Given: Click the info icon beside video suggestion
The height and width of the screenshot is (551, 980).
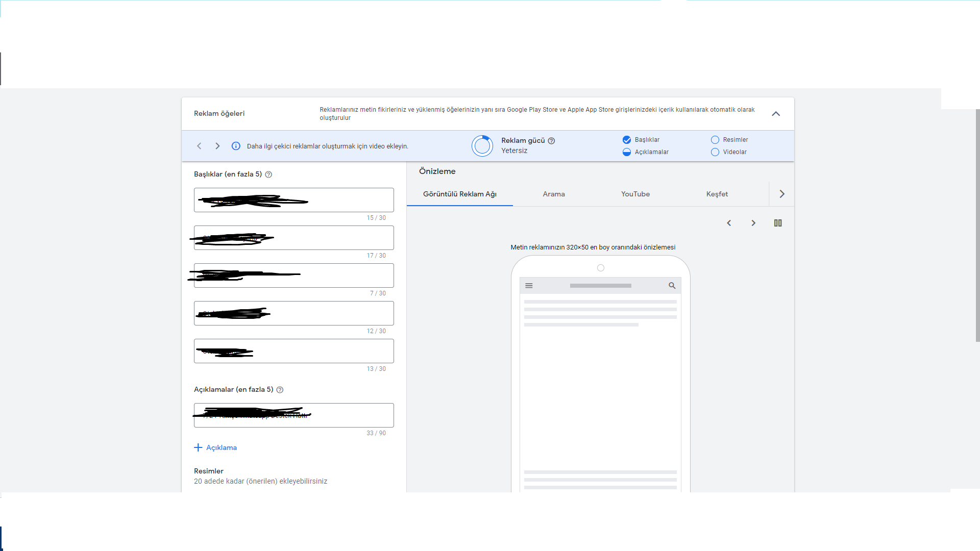Looking at the screenshot, I should pos(236,146).
